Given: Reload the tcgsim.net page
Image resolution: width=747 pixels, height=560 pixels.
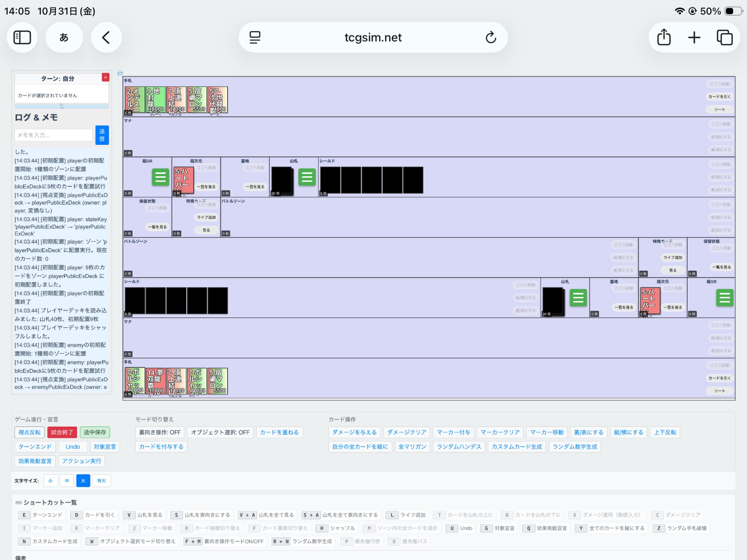Looking at the screenshot, I should click(x=490, y=37).
